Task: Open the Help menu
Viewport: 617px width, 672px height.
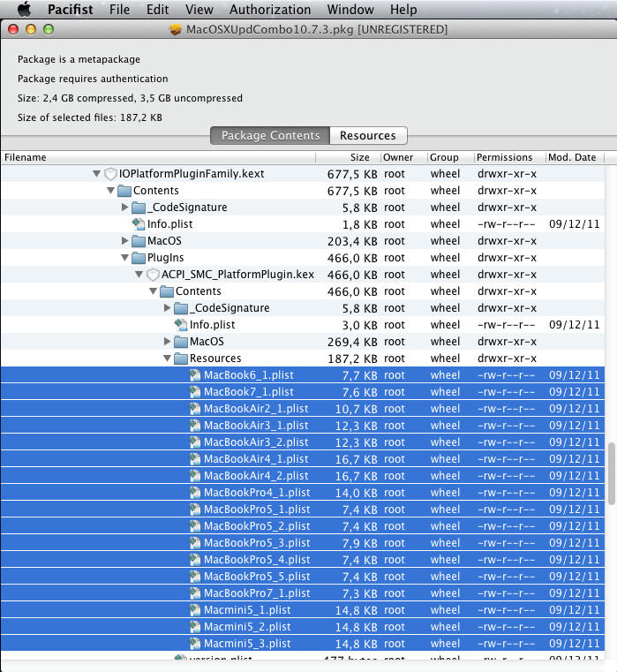Action: point(403,10)
